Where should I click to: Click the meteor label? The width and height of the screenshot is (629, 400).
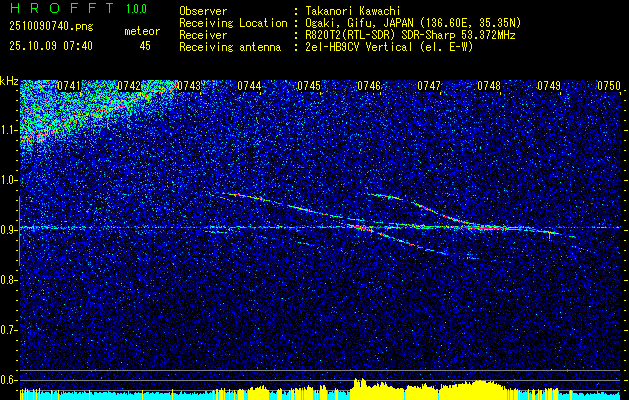pos(142,31)
